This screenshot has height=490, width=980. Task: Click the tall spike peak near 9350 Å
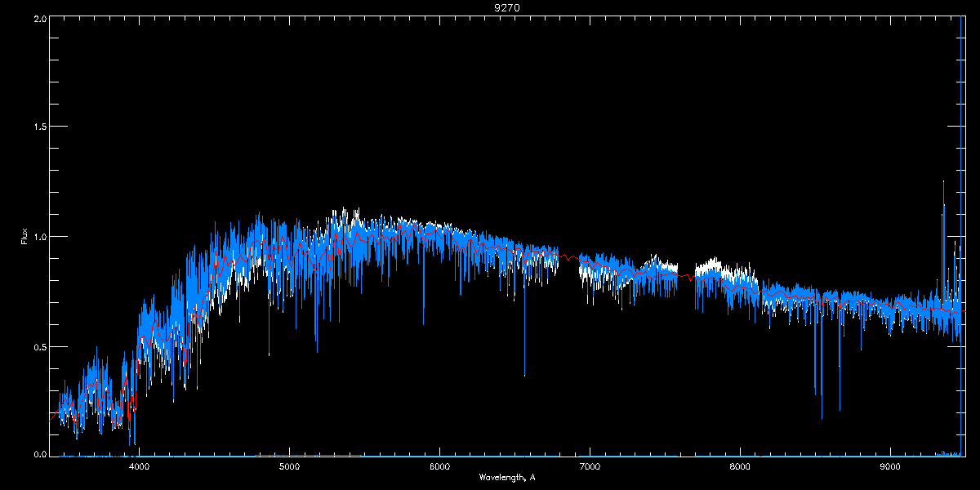(943, 182)
